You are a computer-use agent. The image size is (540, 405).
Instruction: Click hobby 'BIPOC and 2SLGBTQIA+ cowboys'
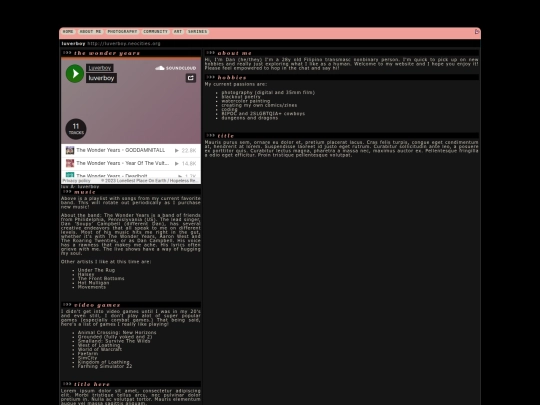point(263,113)
